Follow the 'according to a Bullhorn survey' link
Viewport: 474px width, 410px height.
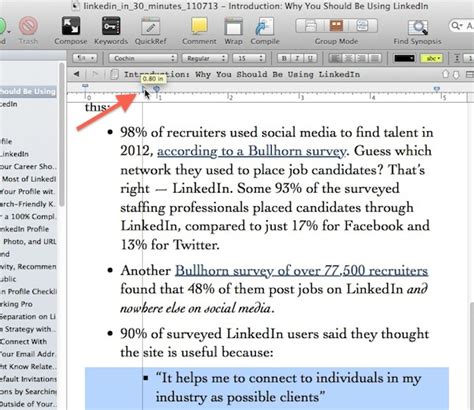click(x=251, y=151)
